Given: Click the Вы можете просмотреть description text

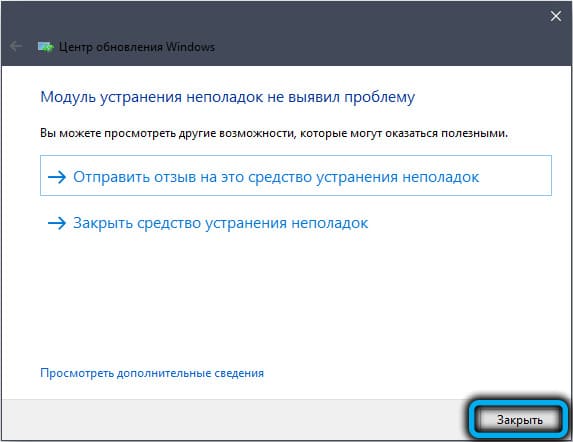Looking at the screenshot, I should click(x=274, y=133).
